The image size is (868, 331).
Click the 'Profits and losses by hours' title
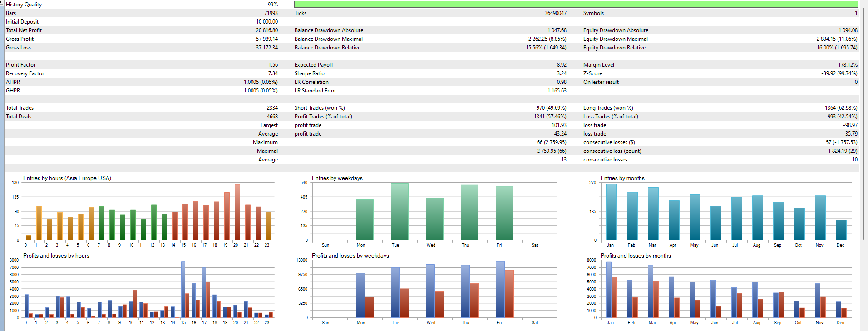coord(56,256)
